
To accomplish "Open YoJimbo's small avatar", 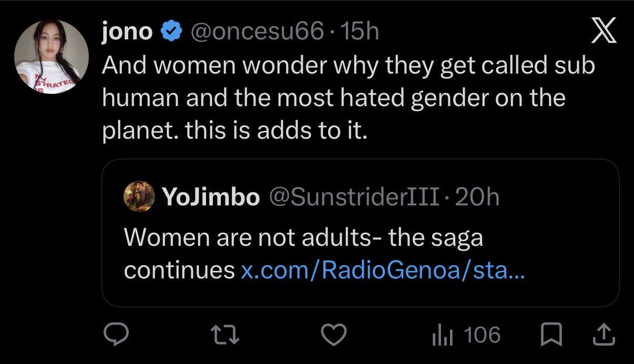I will point(139,197).
